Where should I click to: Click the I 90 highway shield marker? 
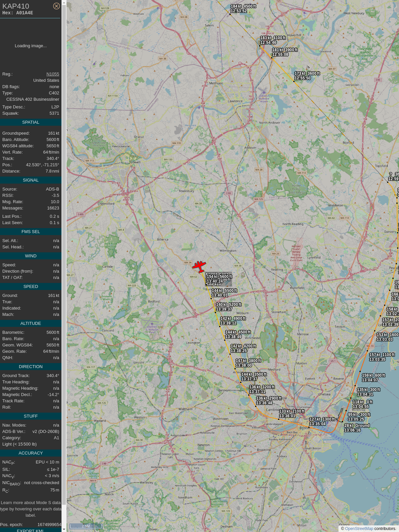pos(104,463)
